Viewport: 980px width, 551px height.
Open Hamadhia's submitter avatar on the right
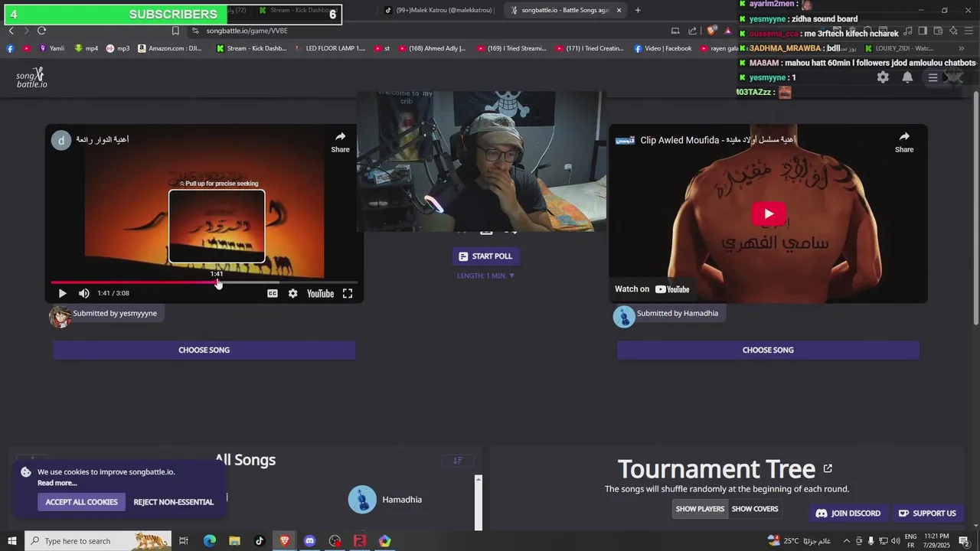pyautogui.click(x=624, y=316)
